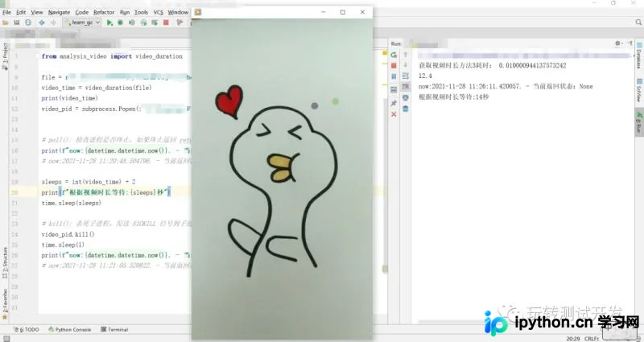
Task: Click the Down the stack trace arrow
Action: click(406, 65)
